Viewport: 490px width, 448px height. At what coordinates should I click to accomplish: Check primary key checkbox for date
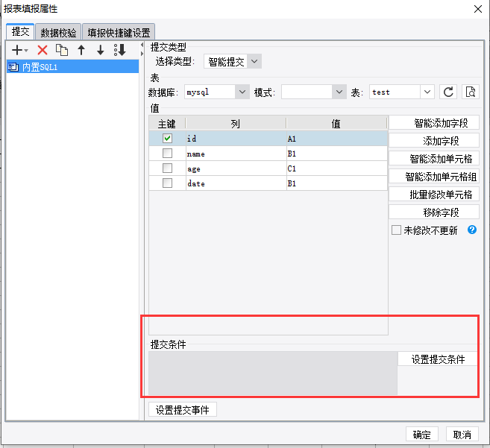(x=167, y=183)
